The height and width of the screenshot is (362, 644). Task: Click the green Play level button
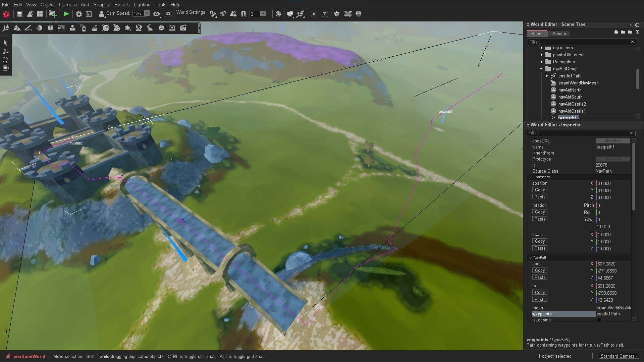(66, 14)
